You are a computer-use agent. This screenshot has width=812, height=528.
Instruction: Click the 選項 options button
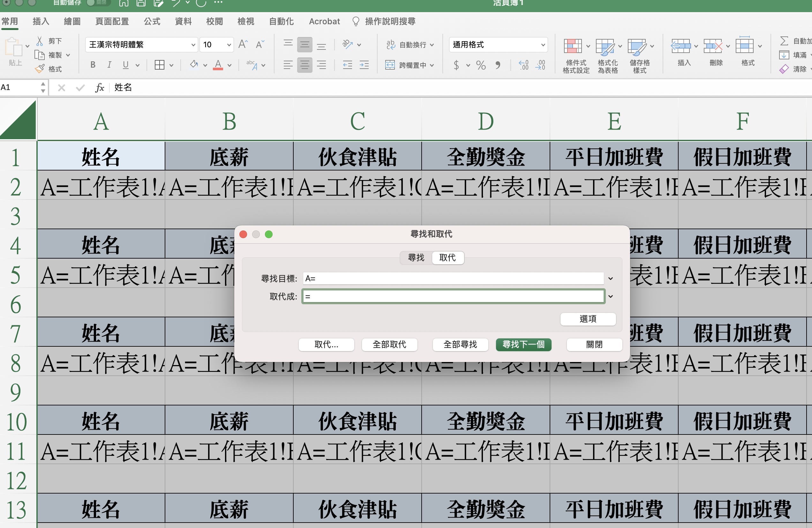tap(588, 319)
